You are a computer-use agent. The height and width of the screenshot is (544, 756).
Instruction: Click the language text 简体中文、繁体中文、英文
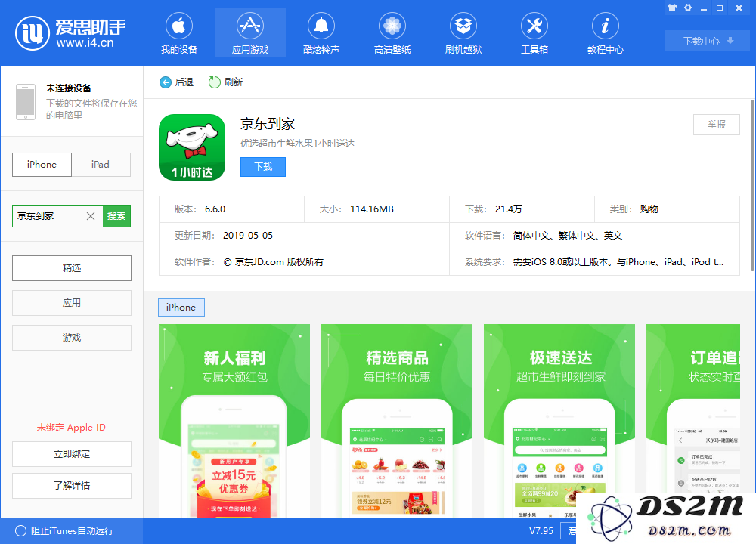[x=568, y=236]
